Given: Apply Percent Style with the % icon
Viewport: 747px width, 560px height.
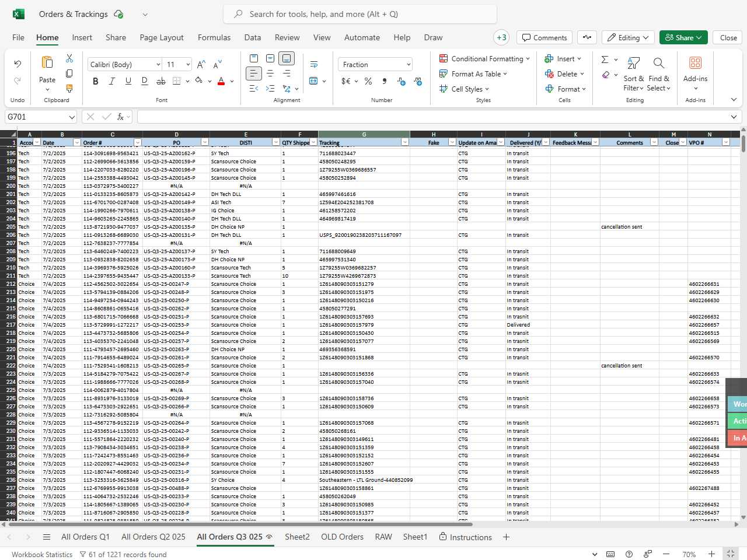Looking at the screenshot, I should (368, 81).
